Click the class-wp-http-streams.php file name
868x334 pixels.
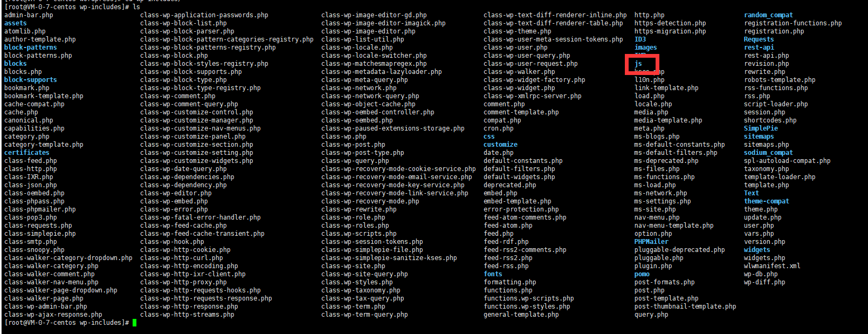click(x=187, y=315)
